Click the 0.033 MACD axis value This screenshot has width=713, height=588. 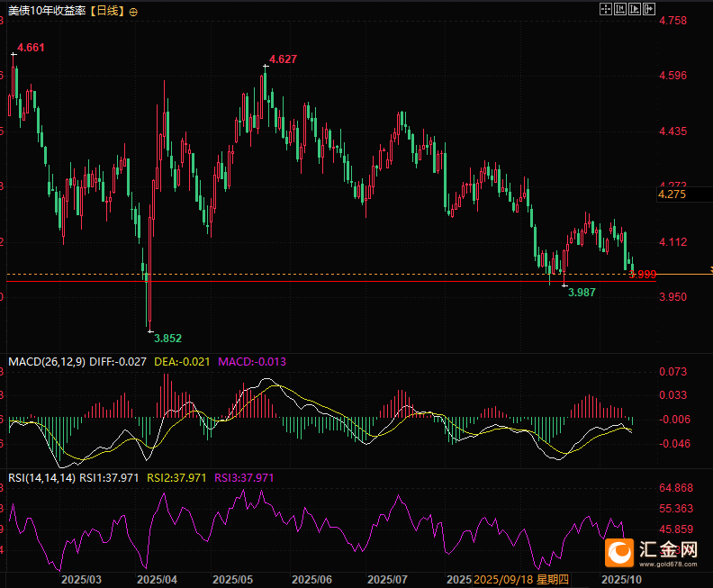point(673,395)
